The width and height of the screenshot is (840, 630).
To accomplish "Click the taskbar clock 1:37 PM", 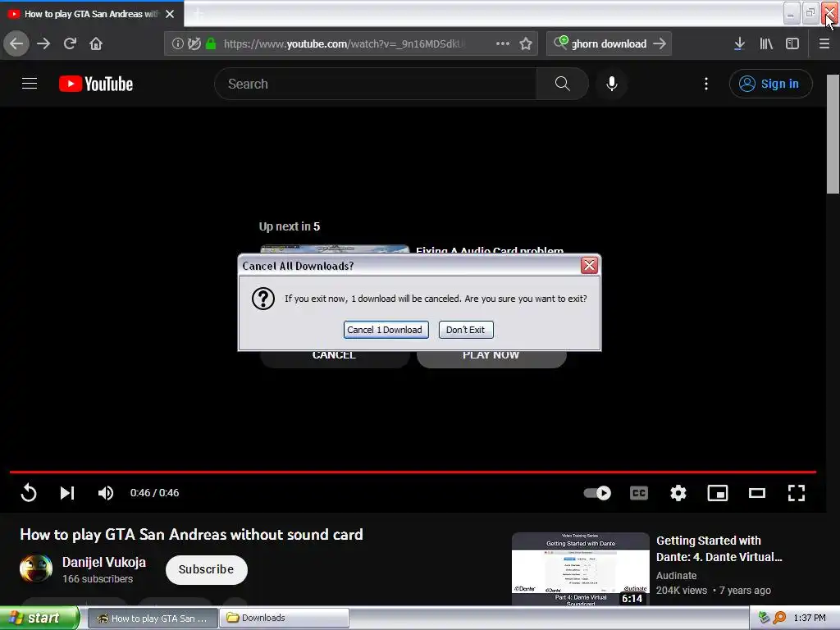I will 810,619.
